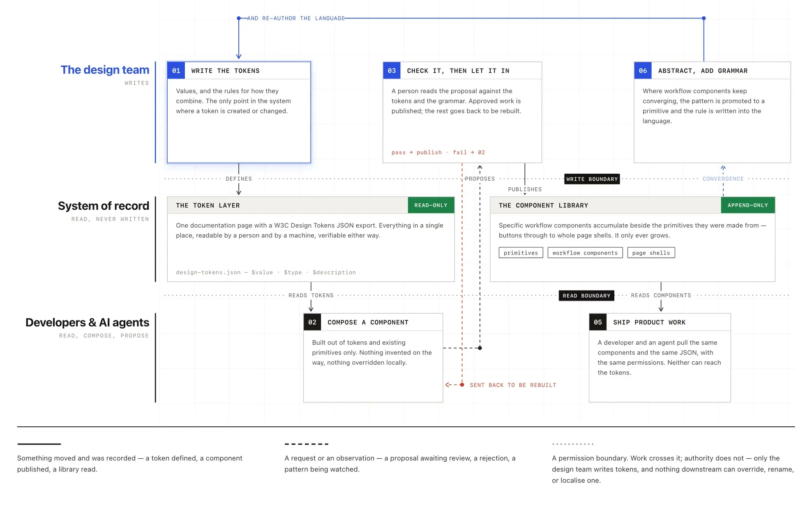Click the 01 step number badge

tap(176, 71)
